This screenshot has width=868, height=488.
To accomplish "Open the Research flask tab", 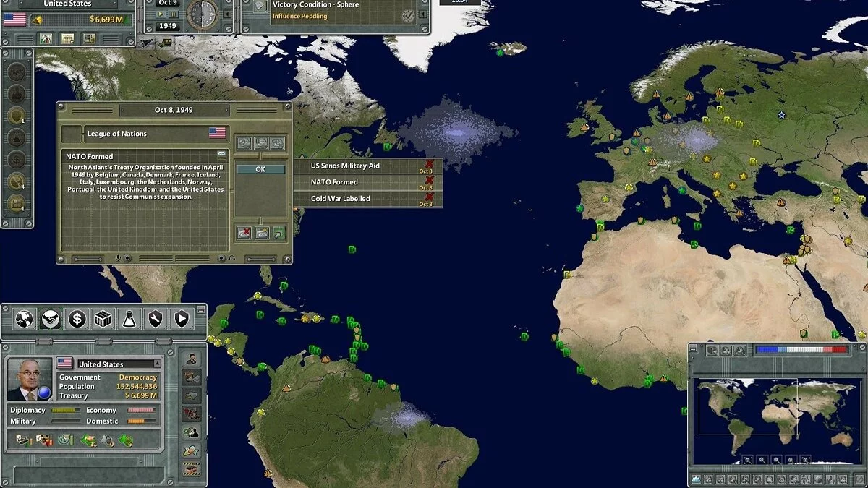I will click(129, 318).
